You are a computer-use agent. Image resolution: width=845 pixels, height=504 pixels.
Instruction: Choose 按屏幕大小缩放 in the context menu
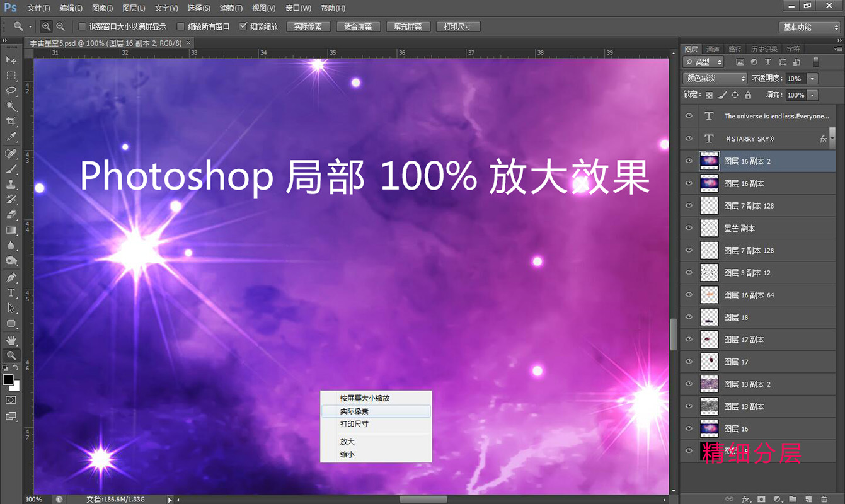[376, 398]
